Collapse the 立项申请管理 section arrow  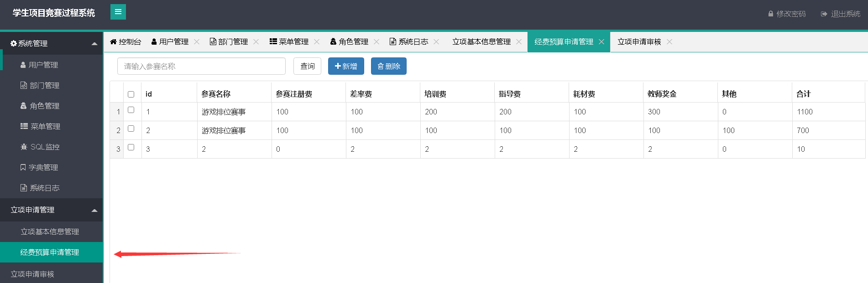point(94,210)
